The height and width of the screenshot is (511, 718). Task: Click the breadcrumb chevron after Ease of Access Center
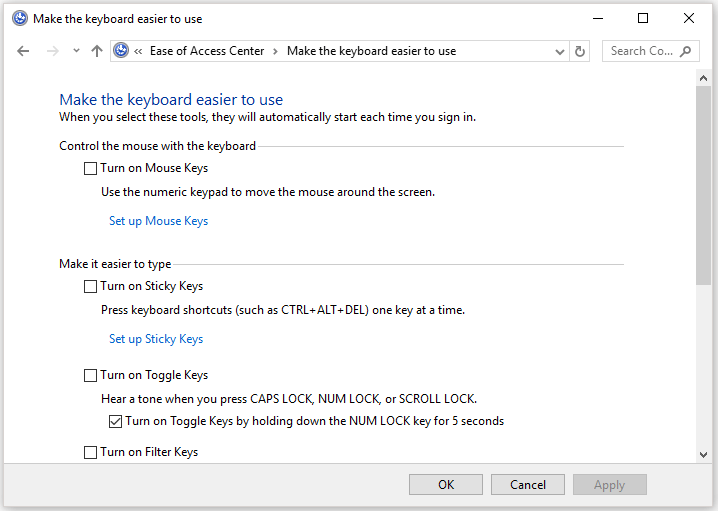[275, 51]
